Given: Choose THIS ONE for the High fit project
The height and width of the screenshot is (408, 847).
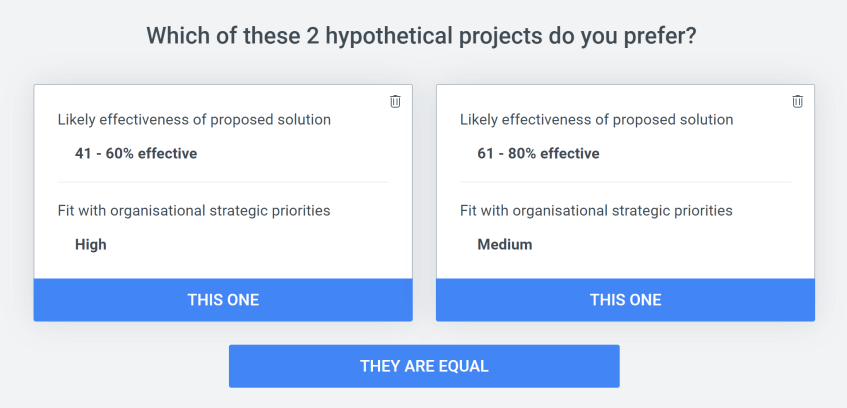Looking at the screenshot, I should (223, 300).
